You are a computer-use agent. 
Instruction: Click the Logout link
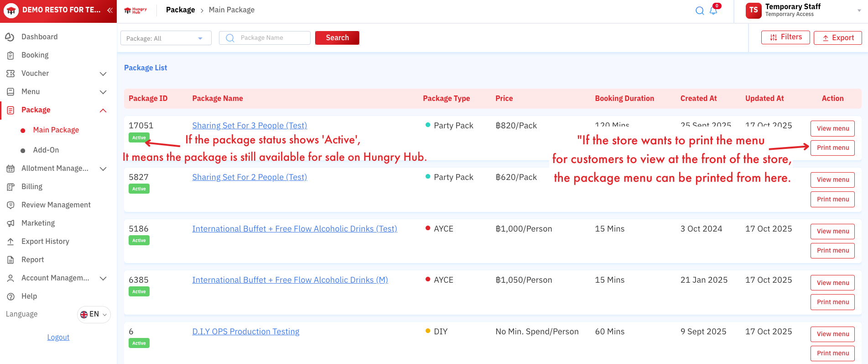58,338
